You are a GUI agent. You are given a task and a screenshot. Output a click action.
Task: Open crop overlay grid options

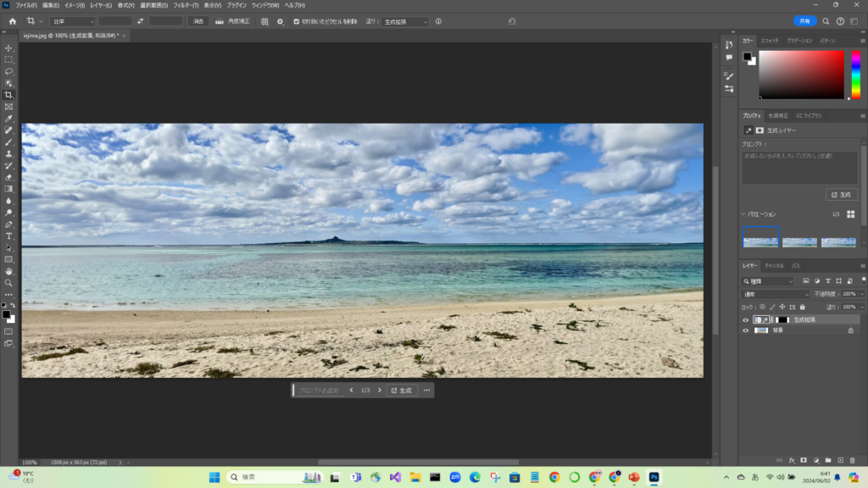tap(264, 21)
